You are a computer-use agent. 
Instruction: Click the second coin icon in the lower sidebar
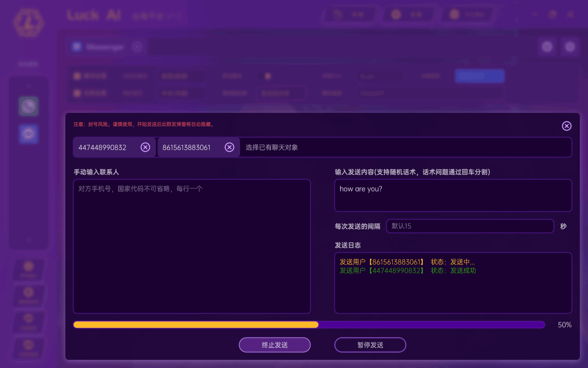coord(28,293)
